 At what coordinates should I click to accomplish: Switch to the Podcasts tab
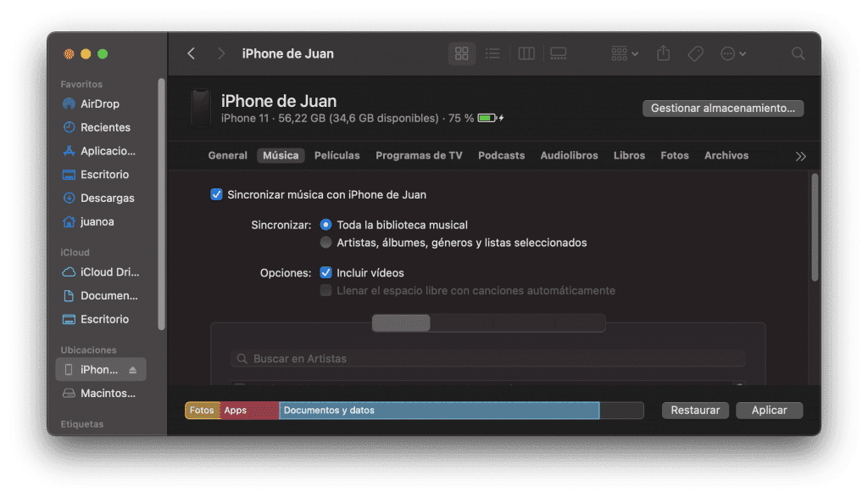502,155
